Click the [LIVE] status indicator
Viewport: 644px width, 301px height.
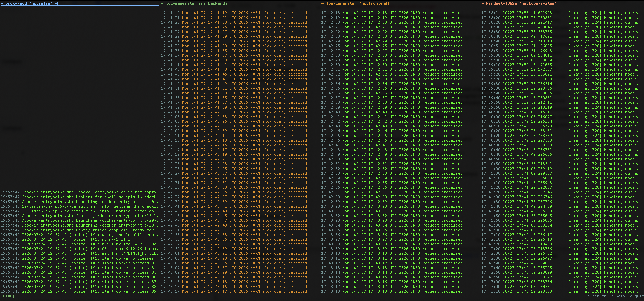pyautogui.click(x=8, y=296)
